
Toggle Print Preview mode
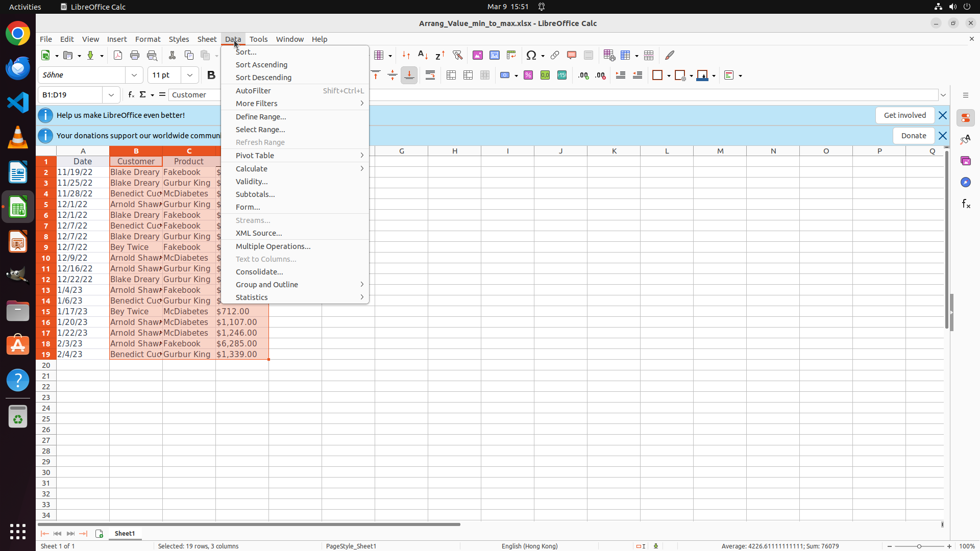[x=152, y=55]
